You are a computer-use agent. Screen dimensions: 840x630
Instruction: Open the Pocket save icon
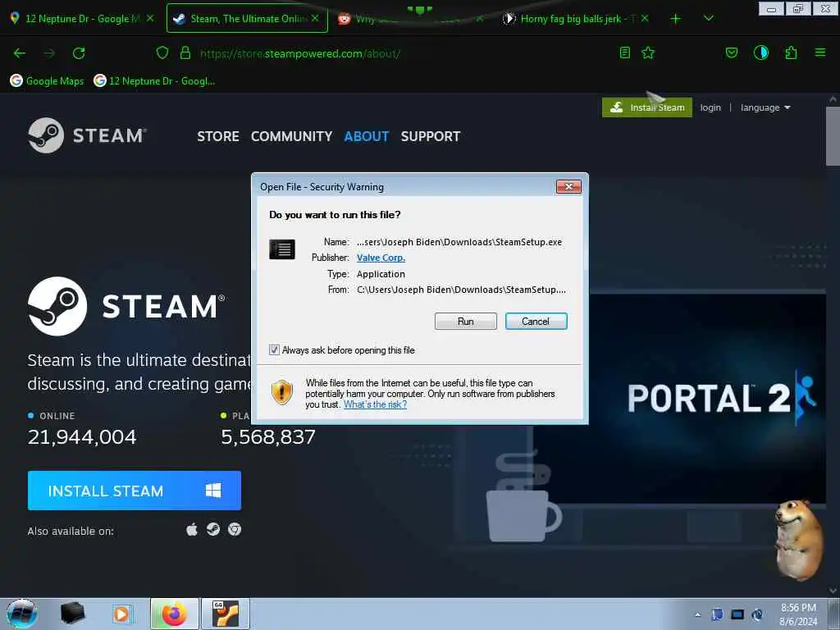click(731, 52)
